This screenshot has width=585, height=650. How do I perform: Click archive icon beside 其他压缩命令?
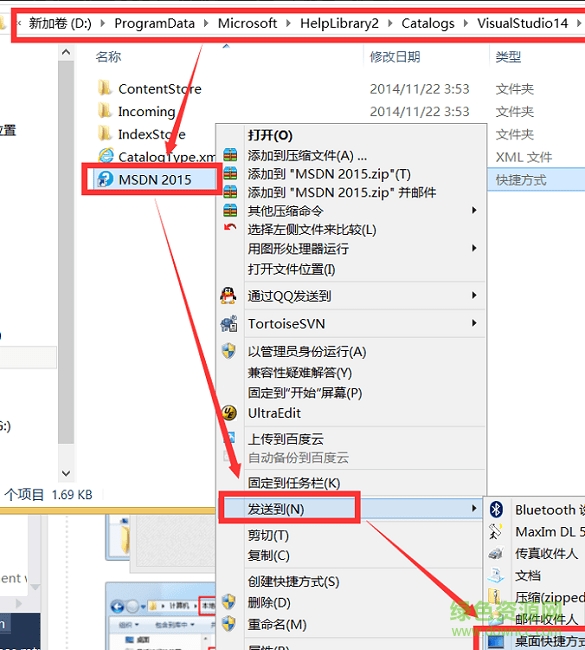click(x=230, y=211)
